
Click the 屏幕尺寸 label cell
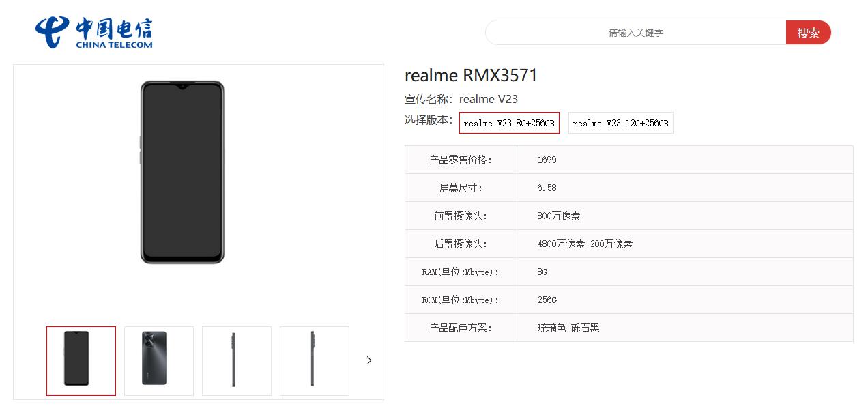point(461,188)
